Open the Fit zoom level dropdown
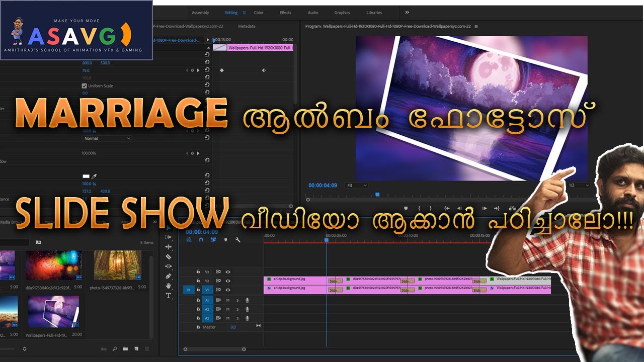 (357, 186)
